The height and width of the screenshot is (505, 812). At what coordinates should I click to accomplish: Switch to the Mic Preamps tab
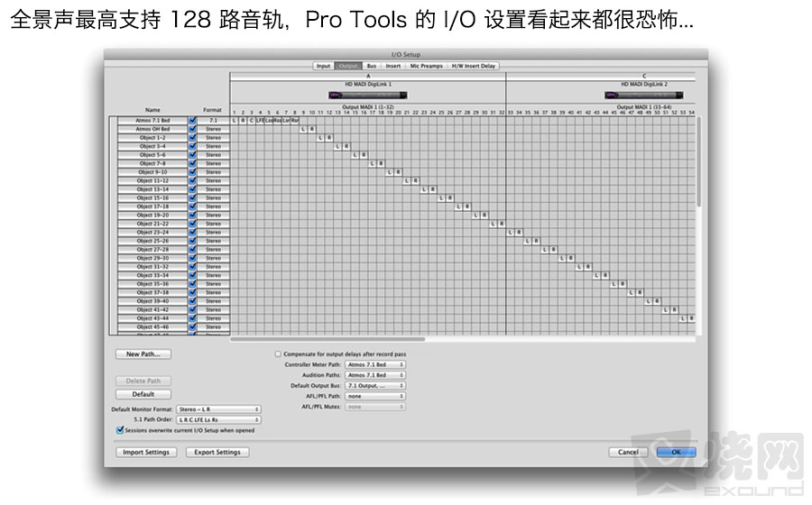[x=425, y=66]
